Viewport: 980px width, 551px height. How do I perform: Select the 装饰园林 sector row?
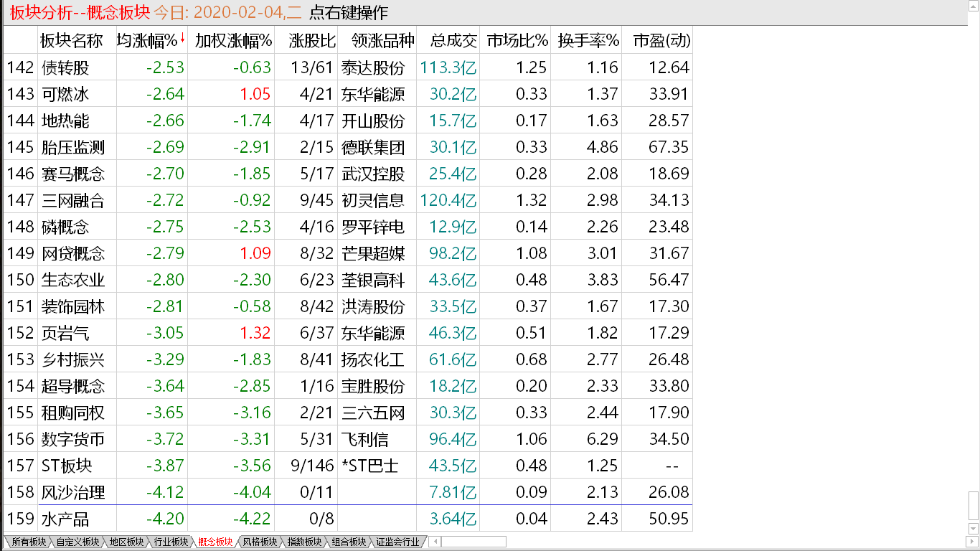point(348,306)
